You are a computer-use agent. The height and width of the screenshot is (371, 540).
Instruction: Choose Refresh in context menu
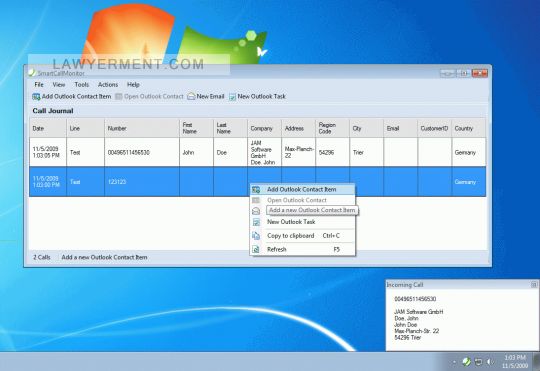click(303, 249)
